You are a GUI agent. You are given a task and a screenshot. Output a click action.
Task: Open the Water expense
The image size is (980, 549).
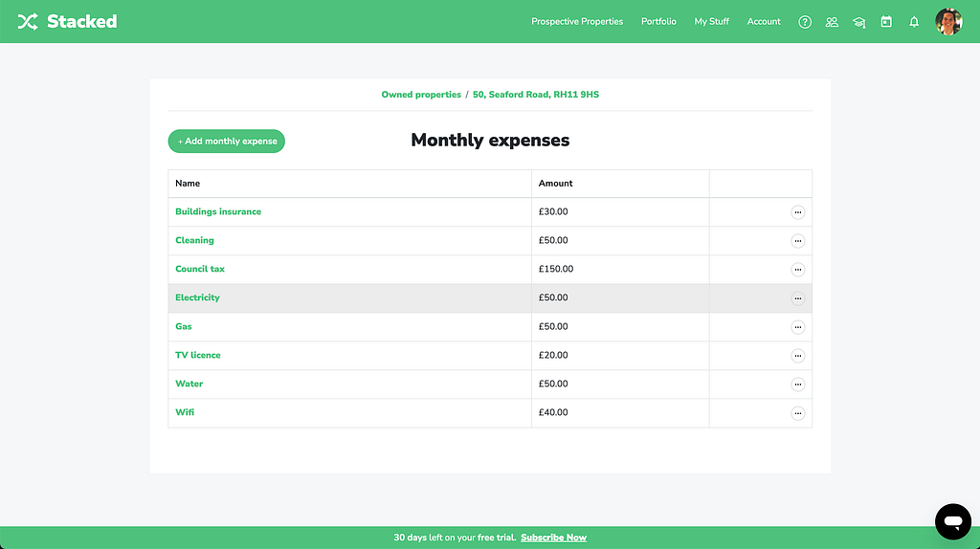click(x=189, y=384)
